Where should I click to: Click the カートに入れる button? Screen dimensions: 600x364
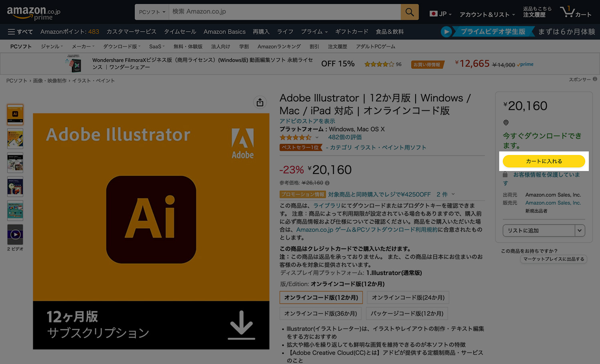(544, 161)
